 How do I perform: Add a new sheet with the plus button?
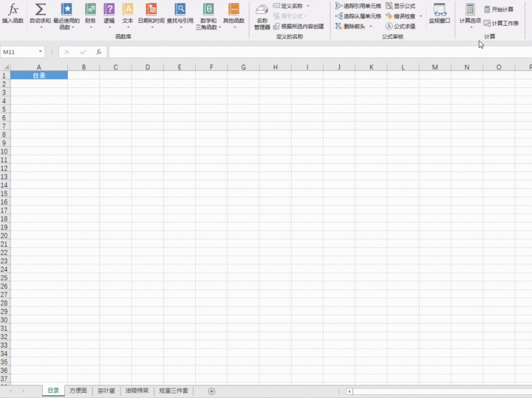coord(211,391)
